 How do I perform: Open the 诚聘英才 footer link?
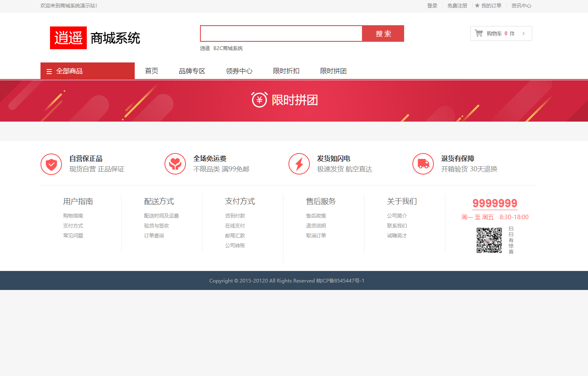(397, 236)
